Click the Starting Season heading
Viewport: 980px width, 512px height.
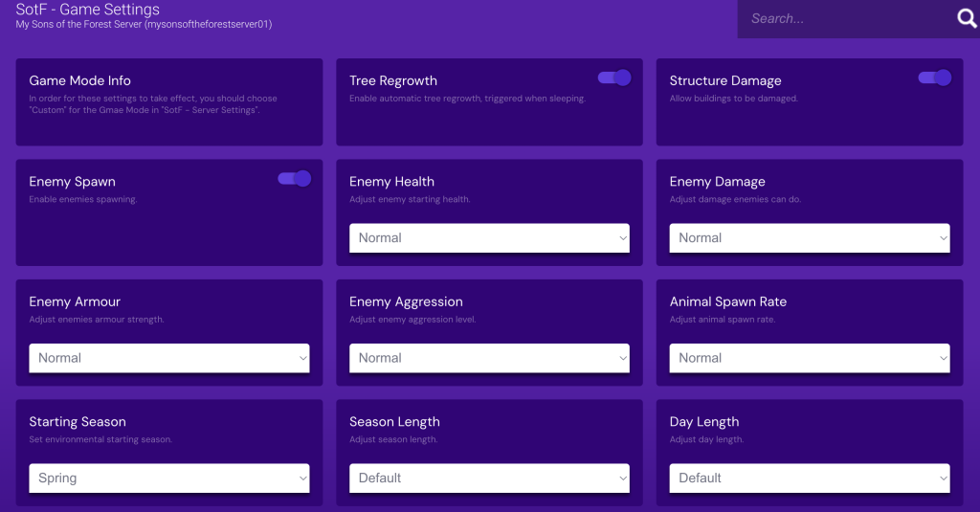pos(78,422)
